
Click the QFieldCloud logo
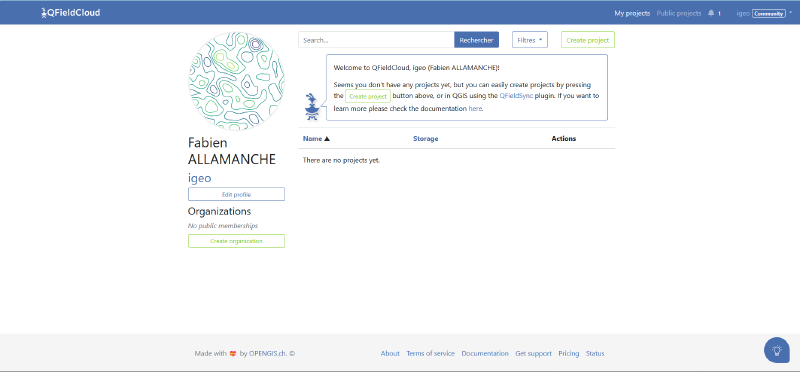point(70,13)
